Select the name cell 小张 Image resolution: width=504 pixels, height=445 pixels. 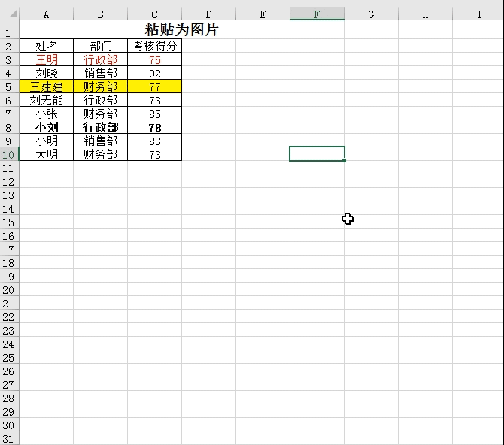(47, 114)
